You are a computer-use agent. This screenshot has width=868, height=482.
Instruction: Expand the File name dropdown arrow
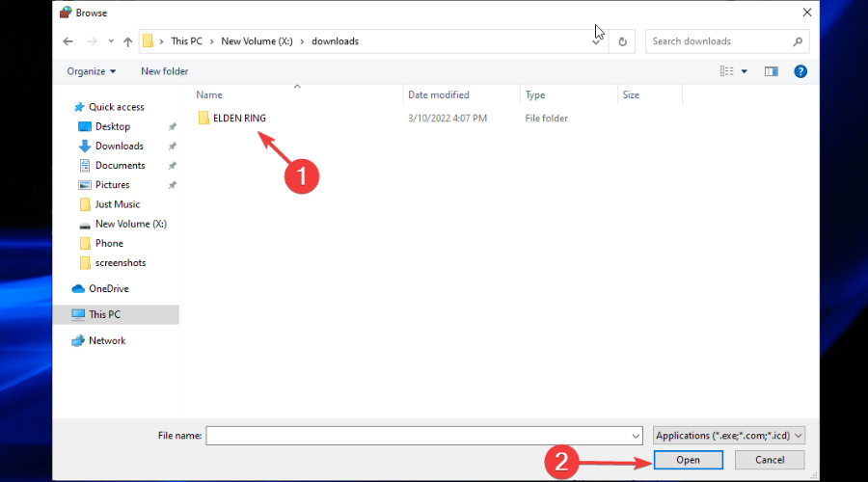point(636,436)
